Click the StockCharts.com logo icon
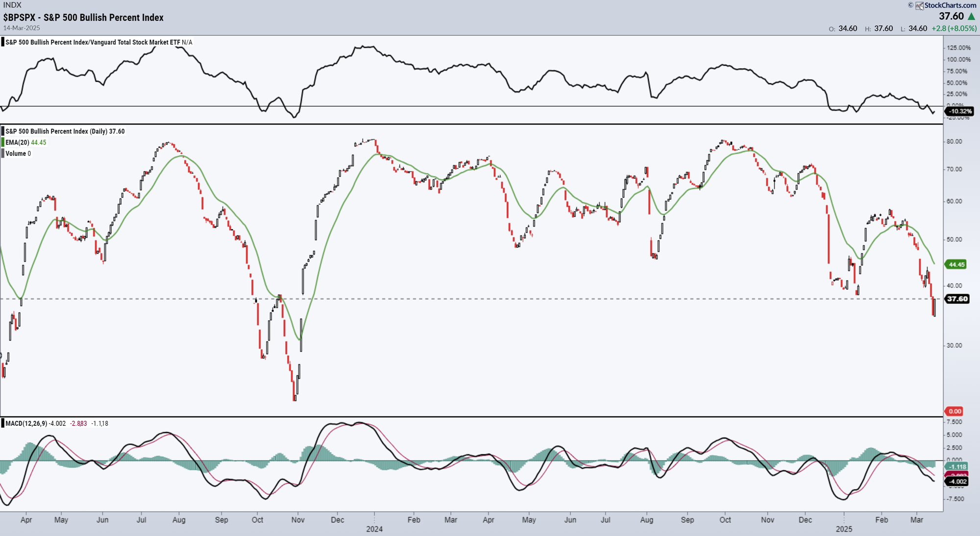The width and height of the screenshot is (980, 536). [919, 6]
